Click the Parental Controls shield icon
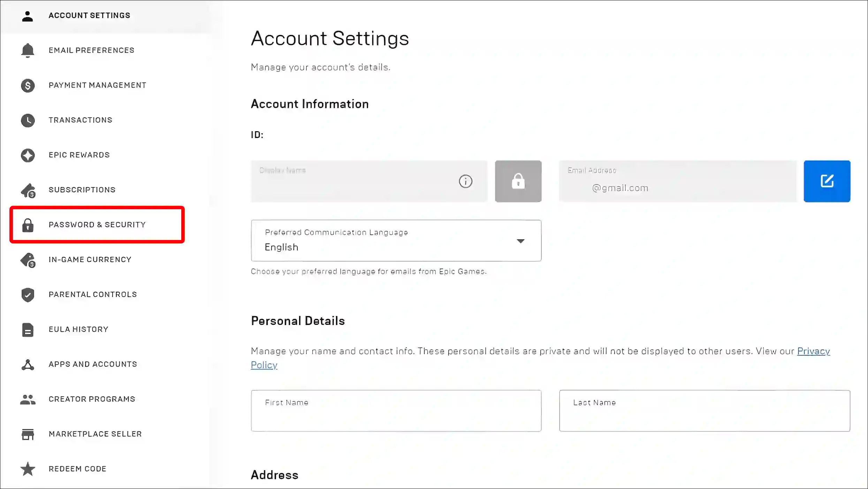This screenshot has height=489, width=868. [28, 295]
